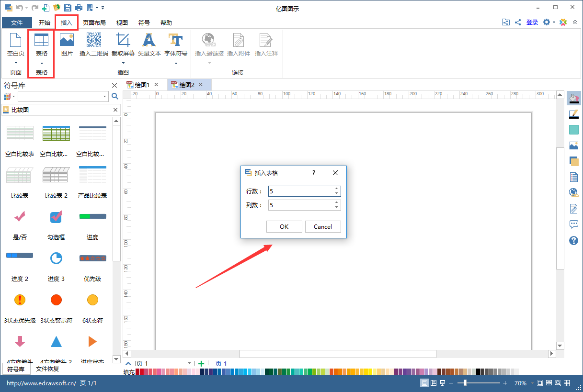Print using the printer icon

(x=79, y=8)
